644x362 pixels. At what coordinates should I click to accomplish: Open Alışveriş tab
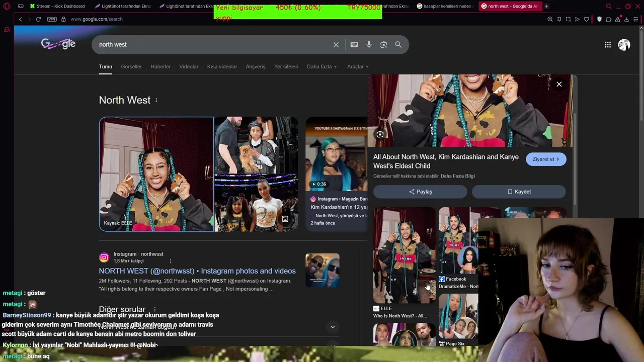pyautogui.click(x=256, y=67)
